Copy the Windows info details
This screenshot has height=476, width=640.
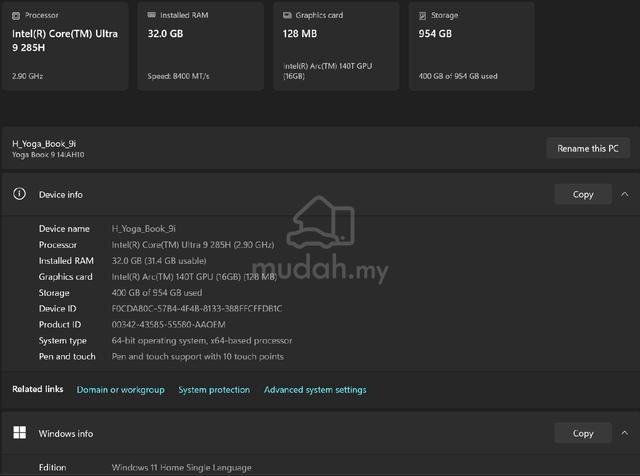click(583, 433)
